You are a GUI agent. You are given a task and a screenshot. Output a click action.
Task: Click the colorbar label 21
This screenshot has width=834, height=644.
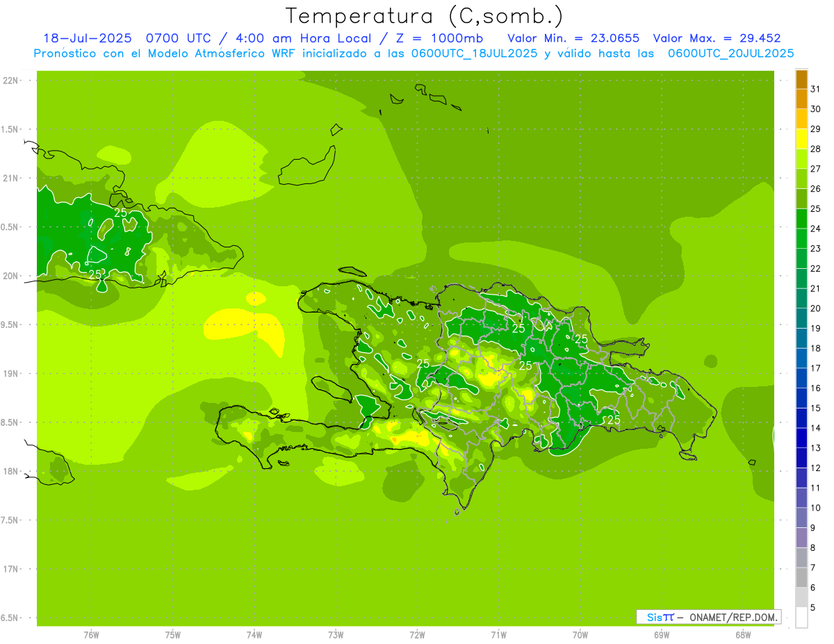(816, 288)
